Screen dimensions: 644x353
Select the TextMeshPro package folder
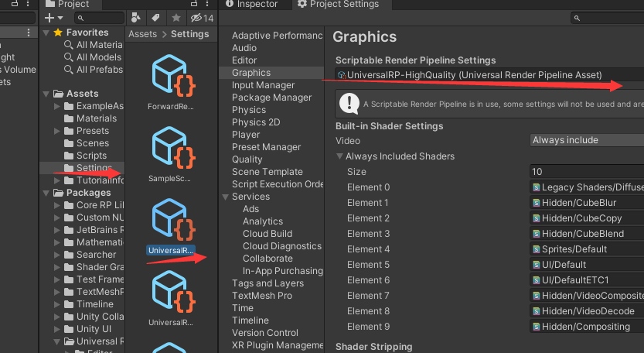click(x=94, y=292)
